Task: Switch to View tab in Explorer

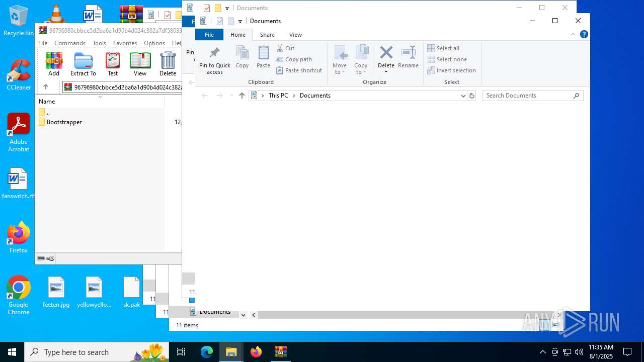Action: click(x=295, y=35)
